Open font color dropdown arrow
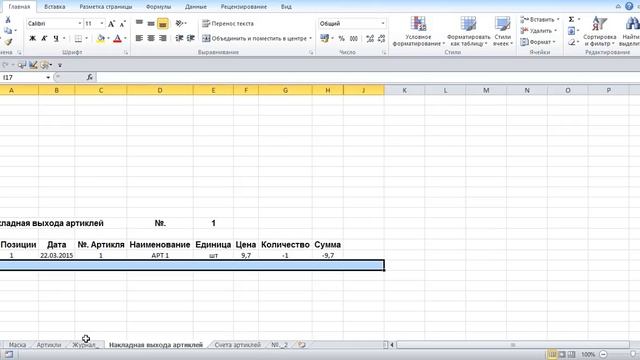Image resolution: width=640 pixels, height=360 pixels. 125,38
